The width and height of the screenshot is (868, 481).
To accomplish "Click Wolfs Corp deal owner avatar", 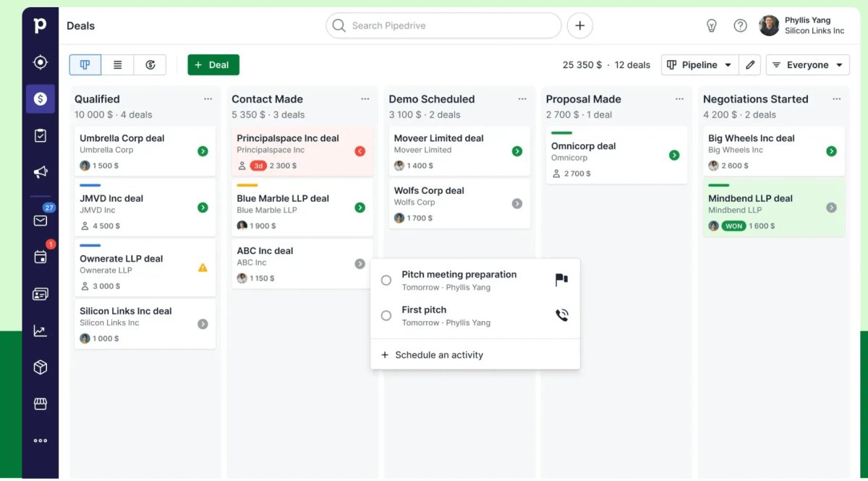I will click(399, 218).
